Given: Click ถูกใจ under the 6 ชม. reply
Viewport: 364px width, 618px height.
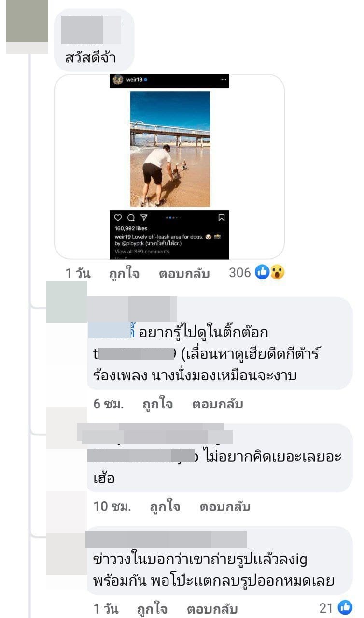Looking at the screenshot, I should 157,404.
